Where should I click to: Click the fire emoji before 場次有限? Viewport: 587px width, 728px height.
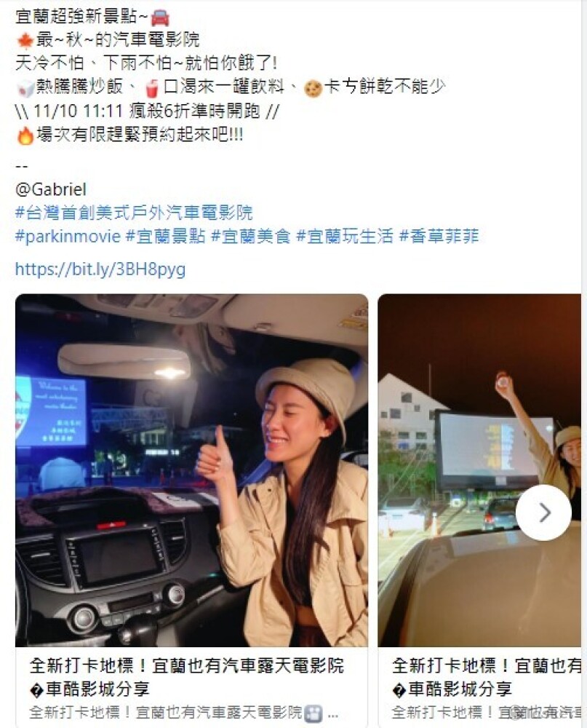[x=25, y=135]
